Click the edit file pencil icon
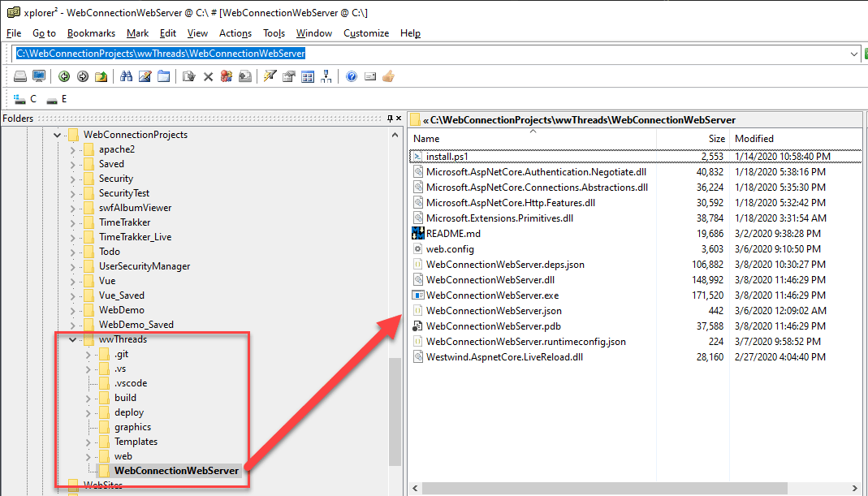Screen dimensions: 868x496 [145, 76]
